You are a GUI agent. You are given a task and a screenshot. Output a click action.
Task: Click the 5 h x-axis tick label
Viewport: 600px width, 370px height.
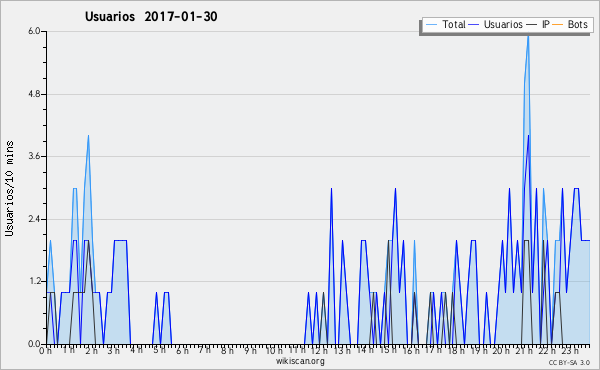tap(159, 350)
